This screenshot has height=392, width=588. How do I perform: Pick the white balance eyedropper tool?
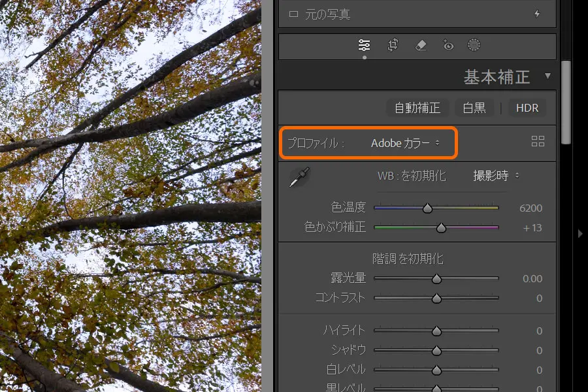tap(299, 177)
